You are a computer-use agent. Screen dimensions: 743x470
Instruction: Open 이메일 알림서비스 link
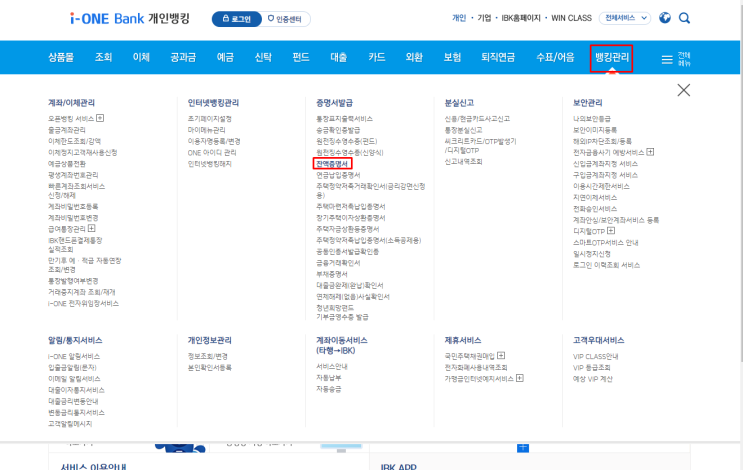coord(74,379)
